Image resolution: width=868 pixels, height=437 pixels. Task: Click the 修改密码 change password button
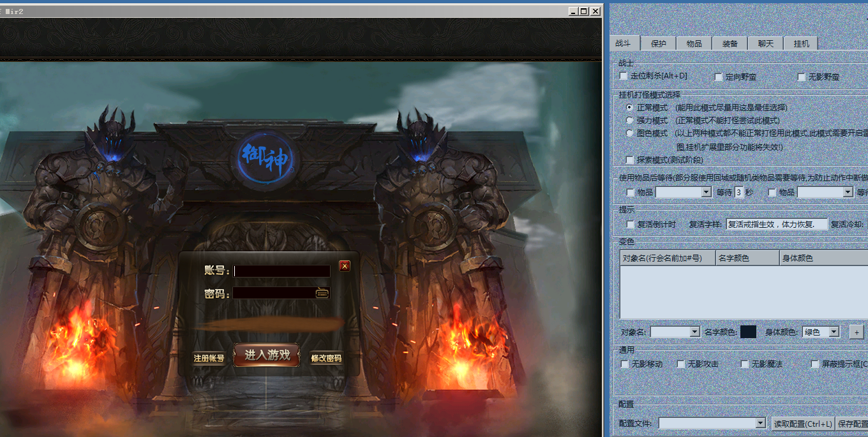326,358
